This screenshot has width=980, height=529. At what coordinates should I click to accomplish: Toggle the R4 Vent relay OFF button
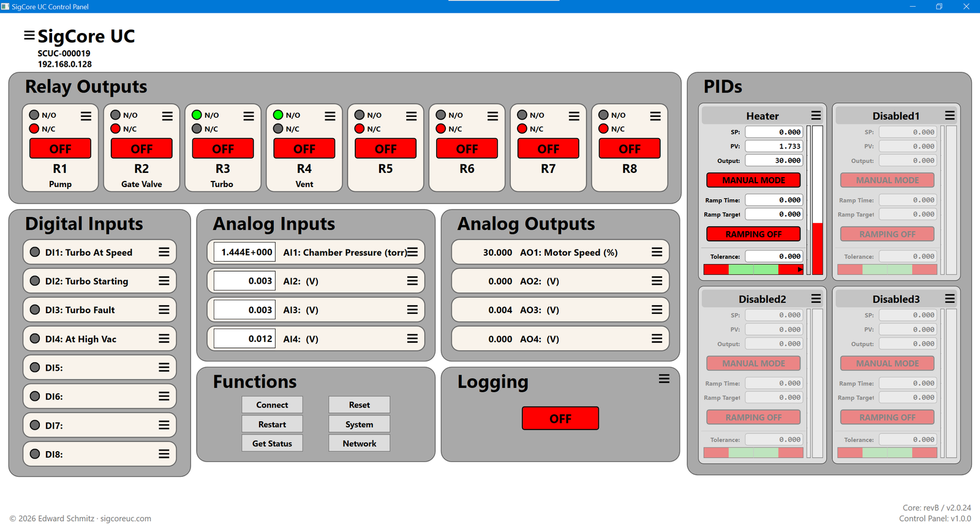tap(304, 149)
